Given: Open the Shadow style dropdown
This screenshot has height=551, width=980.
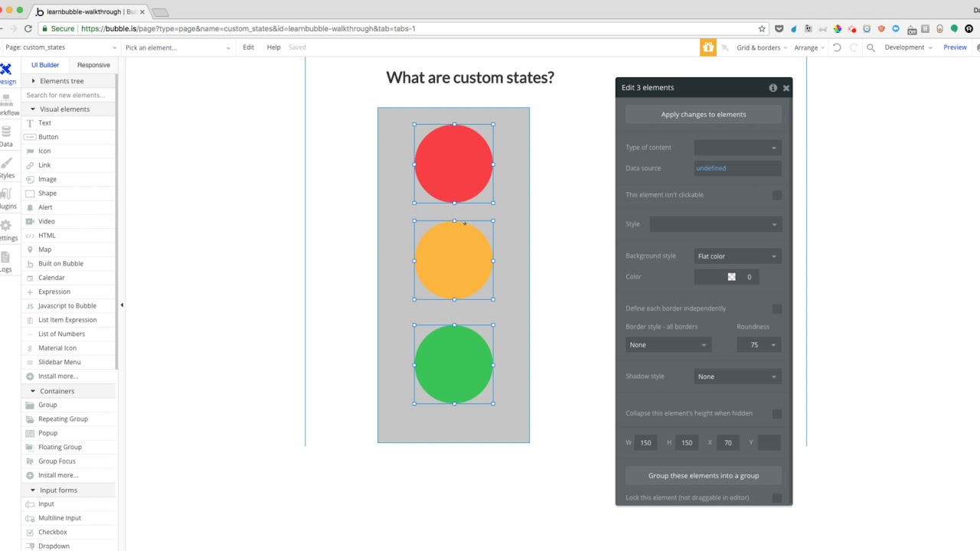Looking at the screenshot, I should 737,377.
